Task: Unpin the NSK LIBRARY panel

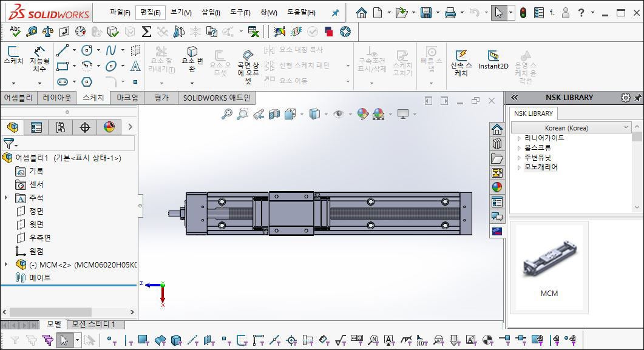Action: coord(638,97)
